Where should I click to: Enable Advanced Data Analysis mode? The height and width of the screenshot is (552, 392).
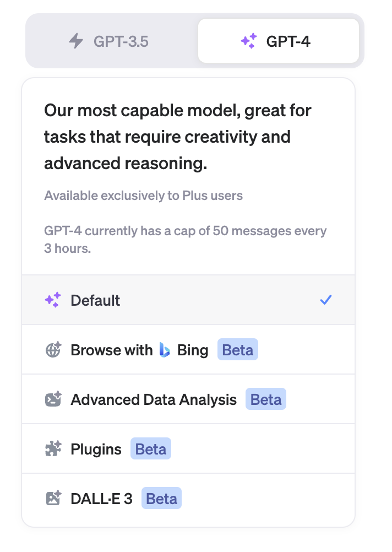pyautogui.click(x=154, y=399)
